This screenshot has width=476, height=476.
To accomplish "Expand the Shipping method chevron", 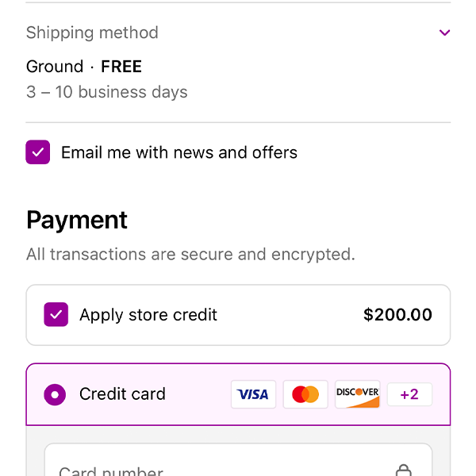I will [x=444, y=33].
